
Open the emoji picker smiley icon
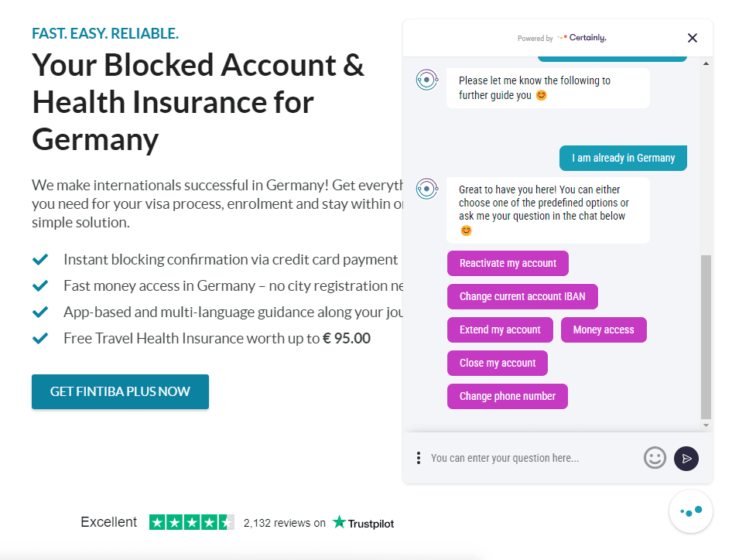click(x=655, y=457)
